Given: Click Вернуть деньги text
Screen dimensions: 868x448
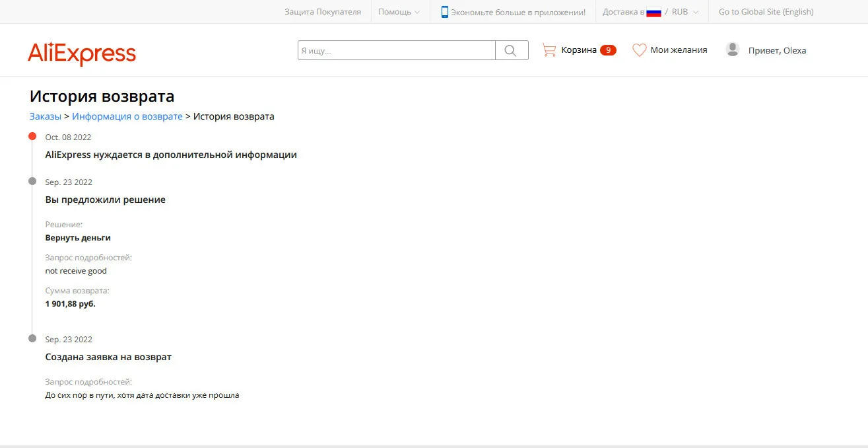Looking at the screenshot, I should coord(78,238).
